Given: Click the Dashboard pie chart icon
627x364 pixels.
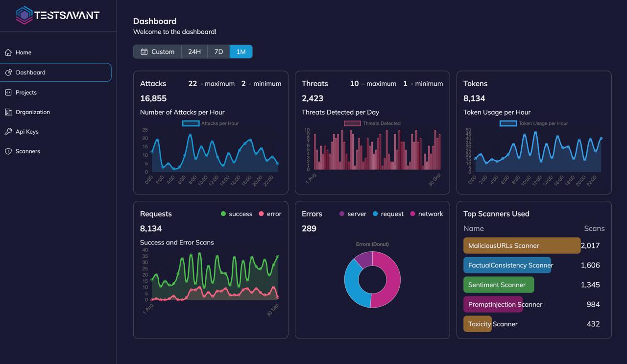Looking at the screenshot, I should (x=8, y=73).
